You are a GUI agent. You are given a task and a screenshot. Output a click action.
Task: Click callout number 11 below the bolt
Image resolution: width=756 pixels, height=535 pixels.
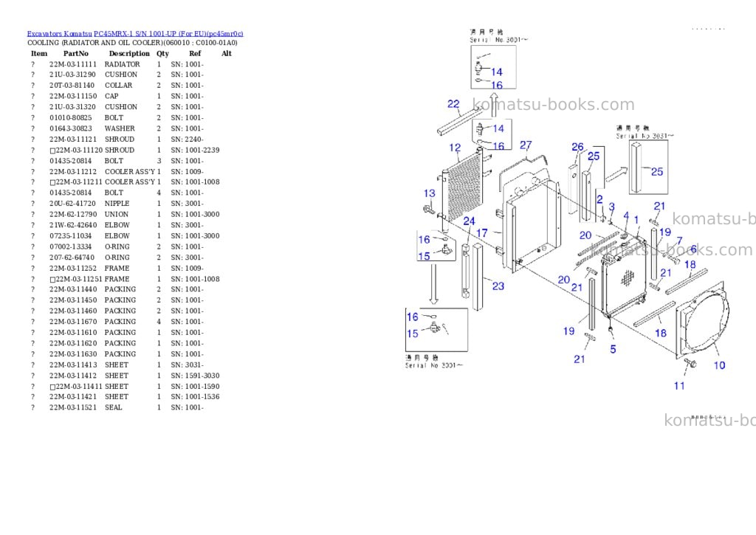pos(679,386)
